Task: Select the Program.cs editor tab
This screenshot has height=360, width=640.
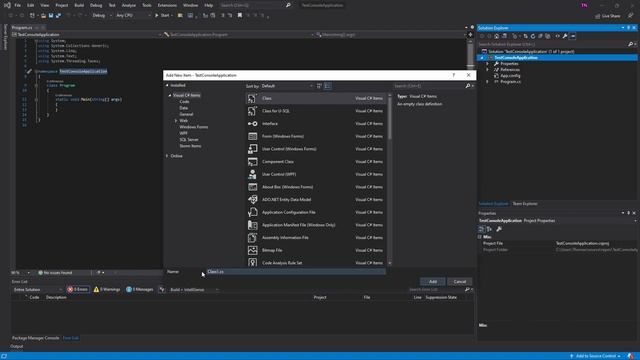Action: (x=22, y=28)
